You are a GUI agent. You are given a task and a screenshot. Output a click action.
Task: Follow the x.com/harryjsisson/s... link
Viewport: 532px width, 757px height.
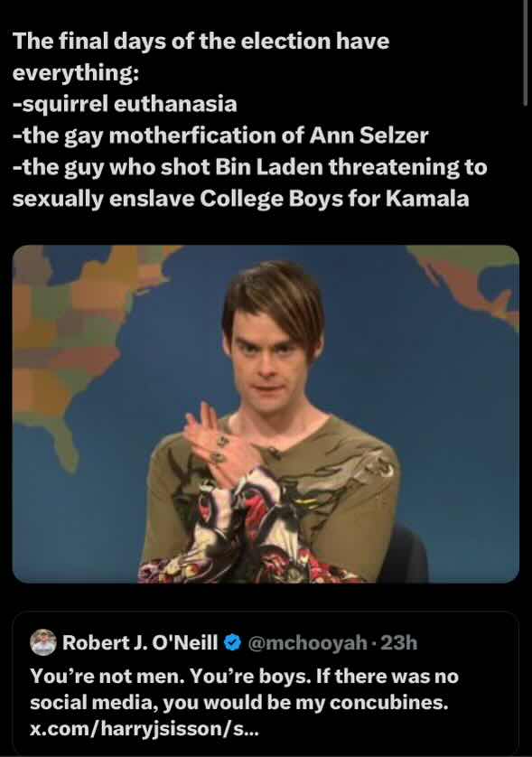coord(145,729)
